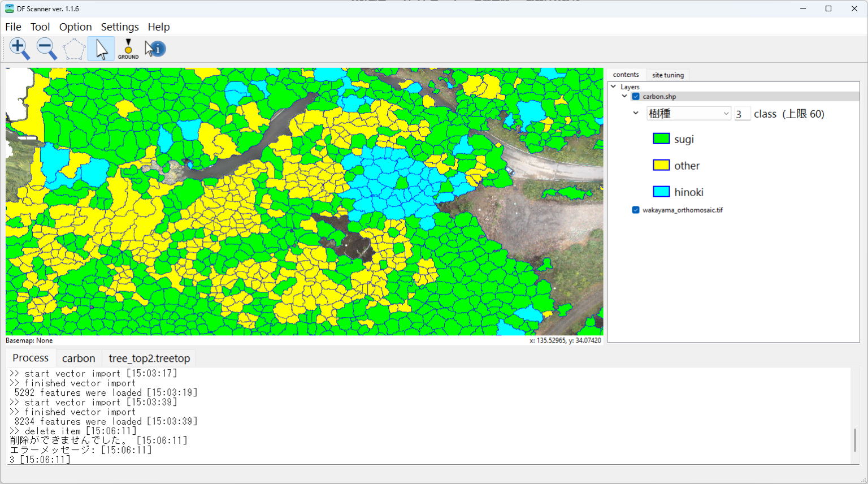
Task: Switch to the tree_top2.treetop tab
Action: point(149,358)
